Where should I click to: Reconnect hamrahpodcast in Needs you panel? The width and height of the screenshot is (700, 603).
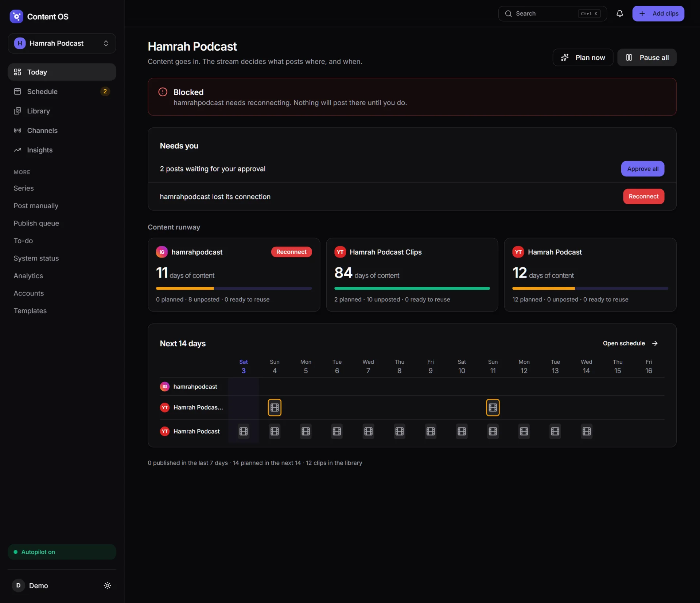click(x=643, y=196)
